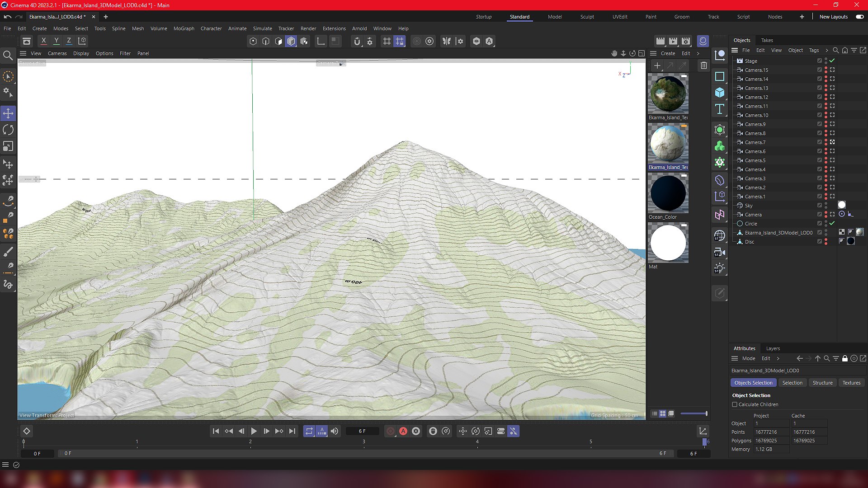Viewport: 868px width, 488px height.
Task: Open Attributes Mode menu
Action: tap(749, 358)
